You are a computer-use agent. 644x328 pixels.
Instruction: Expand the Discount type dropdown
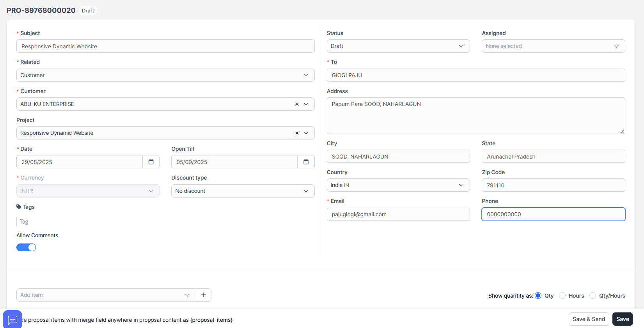(x=243, y=191)
